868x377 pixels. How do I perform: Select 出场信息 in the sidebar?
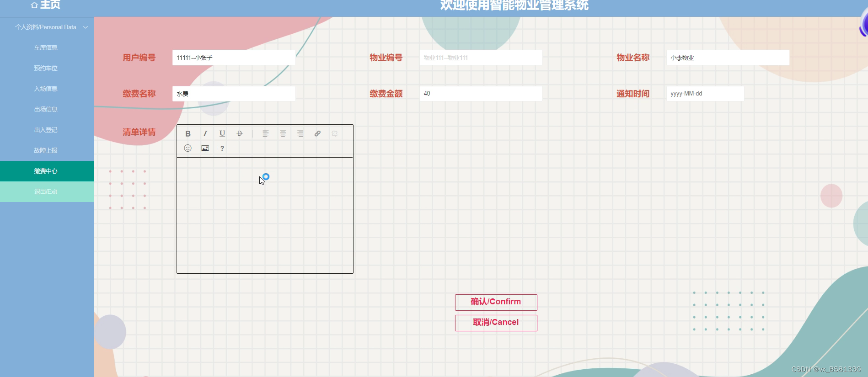[x=47, y=109]
